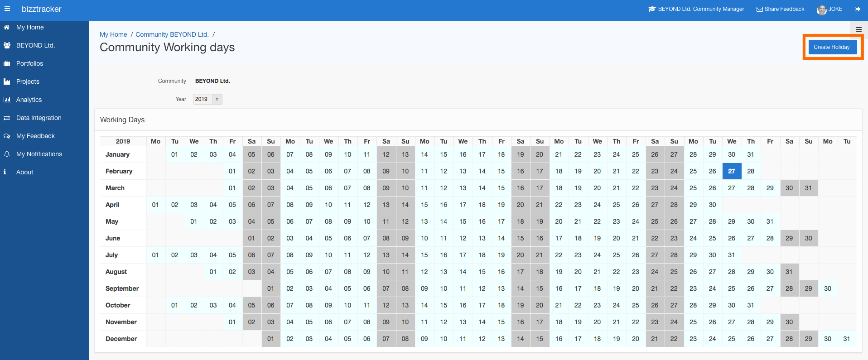Click the December row label
The width and height of the screenshot is (868, 360).
pos(121,339)
